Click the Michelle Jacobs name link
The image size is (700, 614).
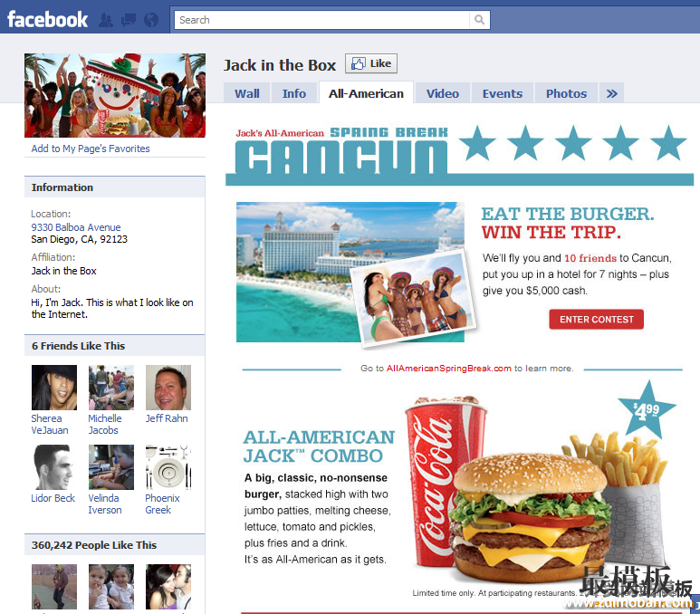point(105,425)
